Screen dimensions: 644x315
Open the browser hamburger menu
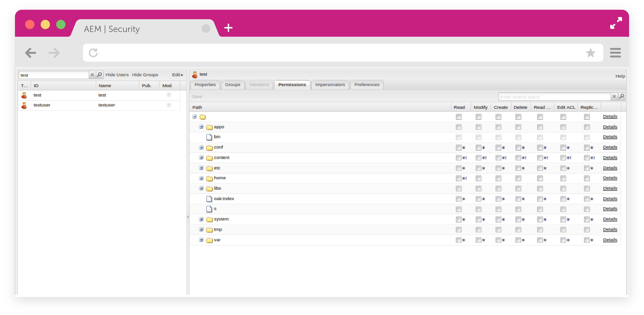point(615,53)
